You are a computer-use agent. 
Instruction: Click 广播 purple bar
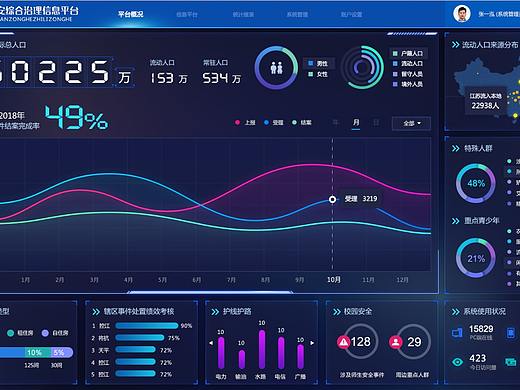coord(300,357)
